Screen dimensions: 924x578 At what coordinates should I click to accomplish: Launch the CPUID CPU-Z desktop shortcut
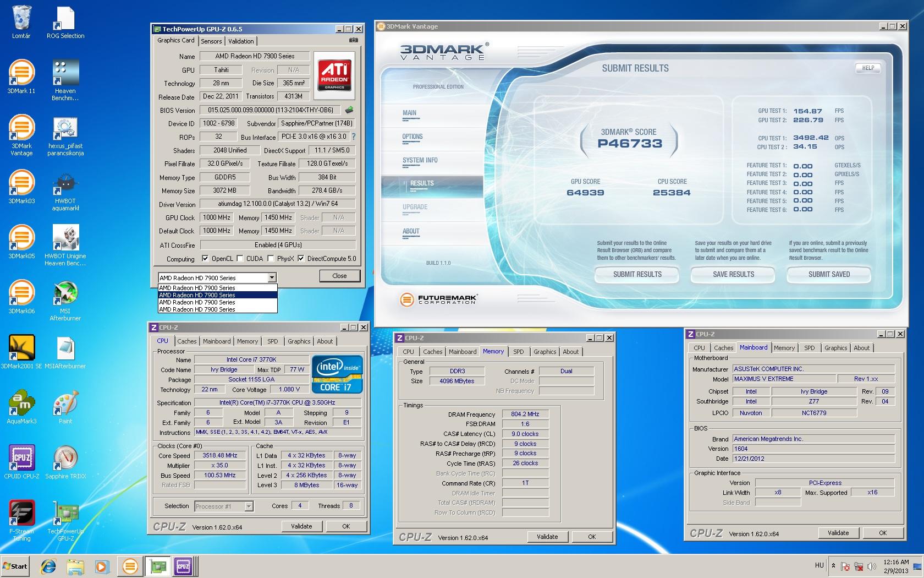coord(21,462)
